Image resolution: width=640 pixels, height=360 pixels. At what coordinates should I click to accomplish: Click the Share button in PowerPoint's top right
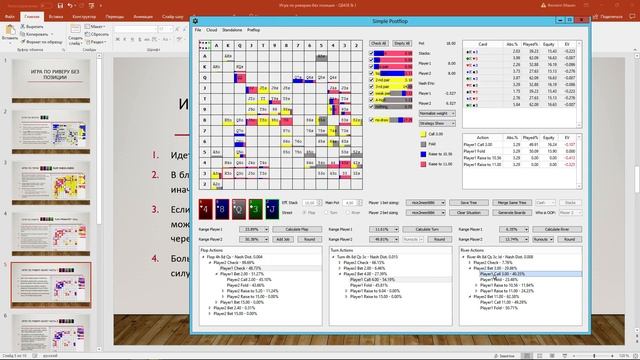coord(608,17)
